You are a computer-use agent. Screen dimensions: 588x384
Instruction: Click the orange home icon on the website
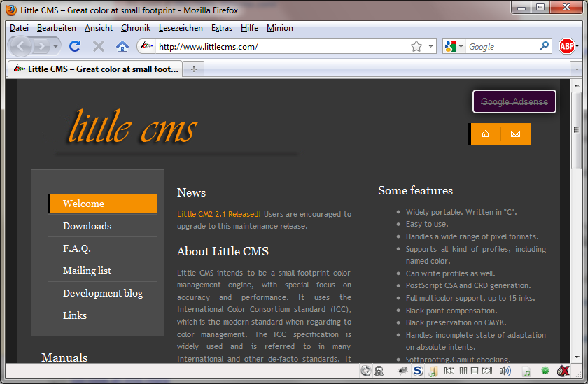(x=485, y=134)
